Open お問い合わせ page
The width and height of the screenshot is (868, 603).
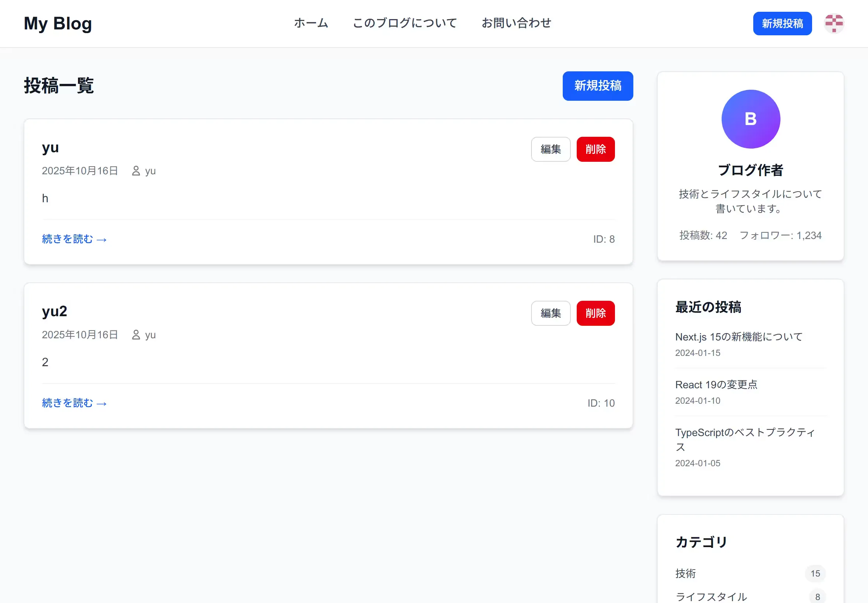point(516,23)
